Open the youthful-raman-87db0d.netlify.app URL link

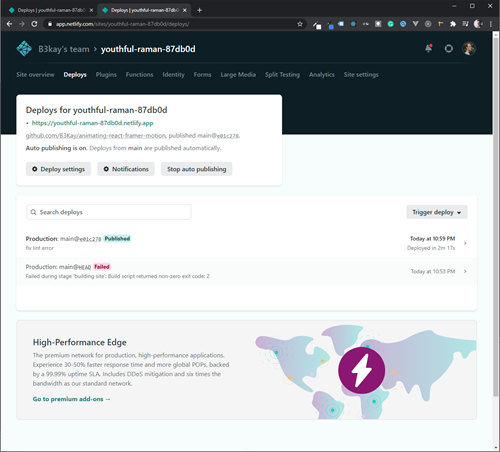pos(92,123)
